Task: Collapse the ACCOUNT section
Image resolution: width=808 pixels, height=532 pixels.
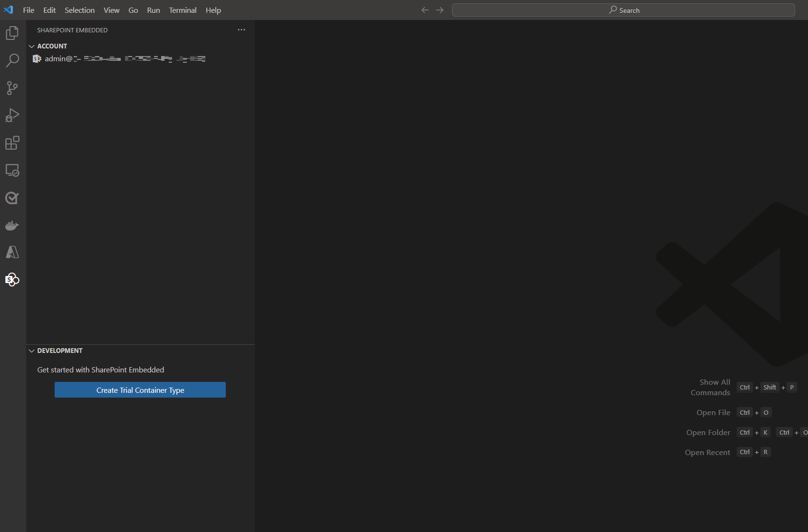Action: point(32,46)
